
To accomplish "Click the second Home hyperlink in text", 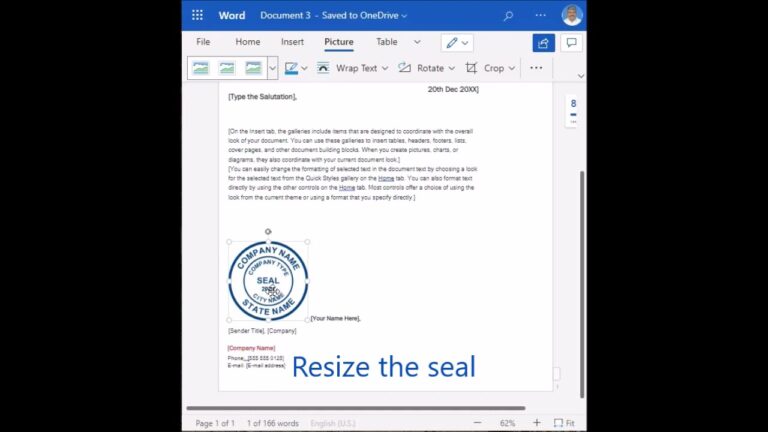I will 347,188.
